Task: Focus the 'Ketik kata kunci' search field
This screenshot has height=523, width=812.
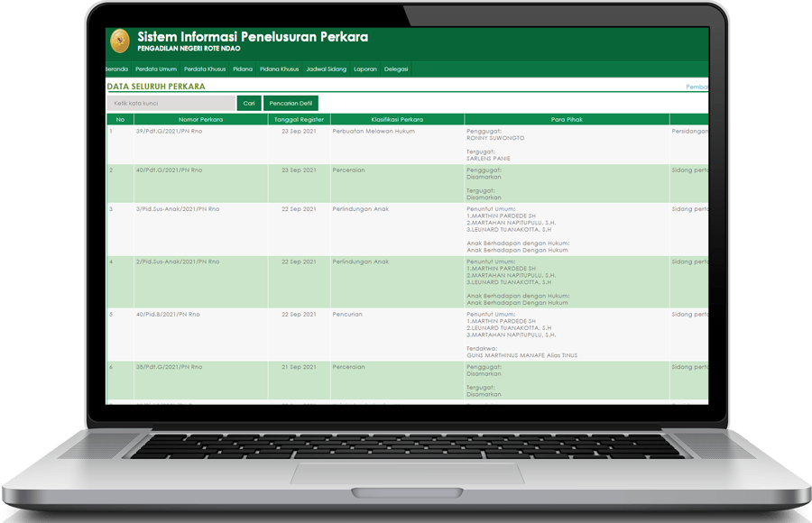Action: tap(171, 104)
